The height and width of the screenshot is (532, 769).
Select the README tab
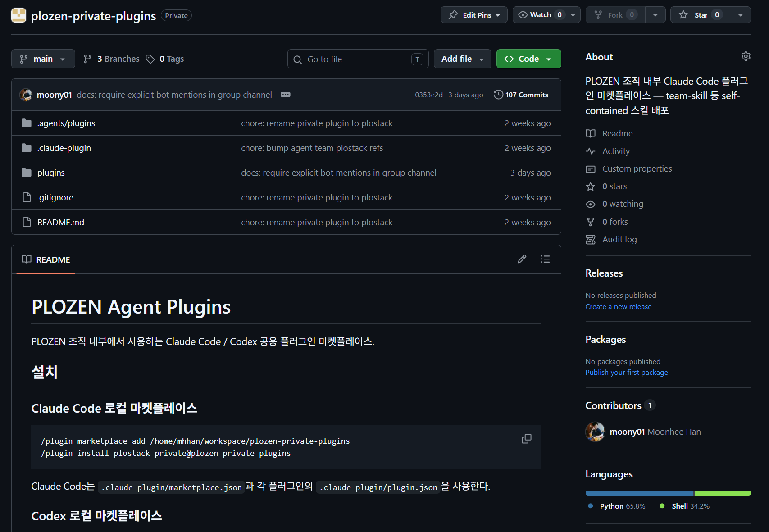[x=46, y=259]
